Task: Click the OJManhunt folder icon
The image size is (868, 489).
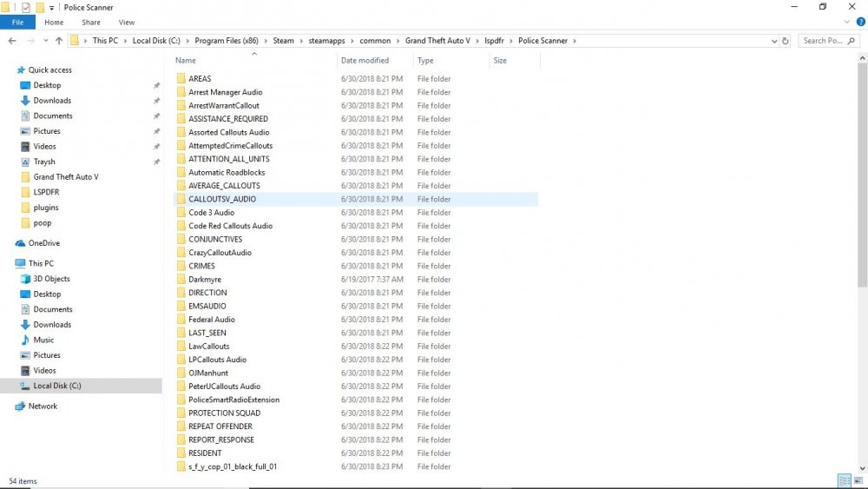Action: click(181, 373)
